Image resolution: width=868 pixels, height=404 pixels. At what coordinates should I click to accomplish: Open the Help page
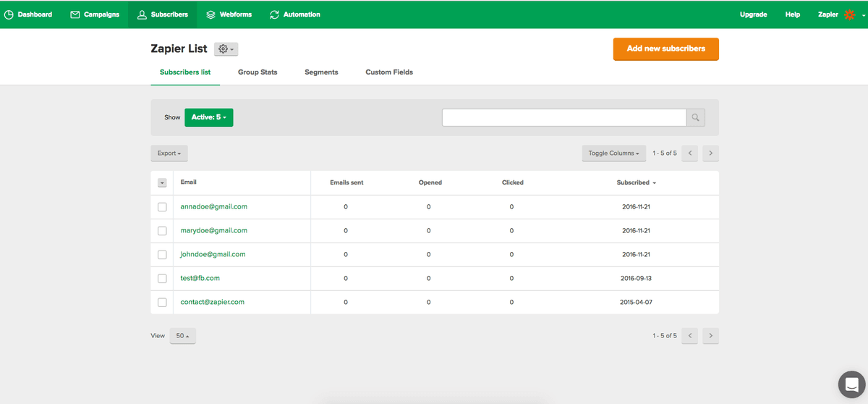click(x=792, y=14)
